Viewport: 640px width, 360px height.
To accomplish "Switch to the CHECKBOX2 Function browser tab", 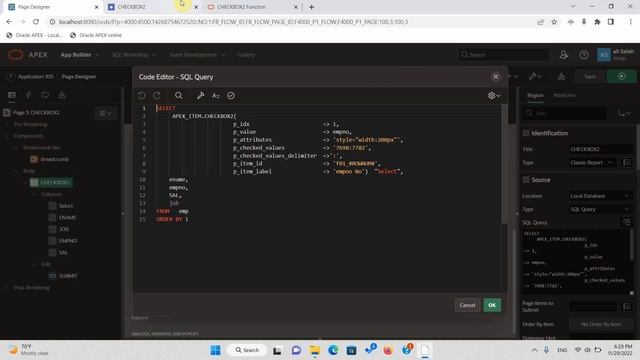I will pos(252,7).
